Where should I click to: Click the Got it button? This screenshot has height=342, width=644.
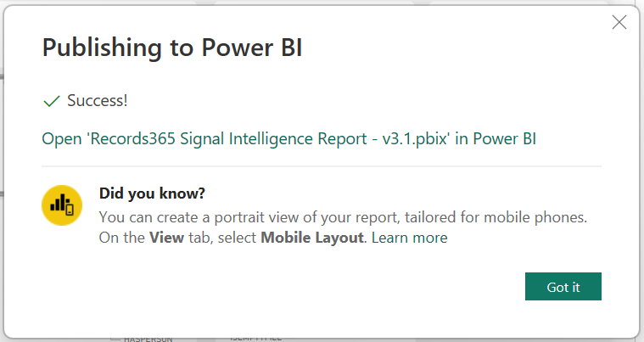click(x=563, y=286)
